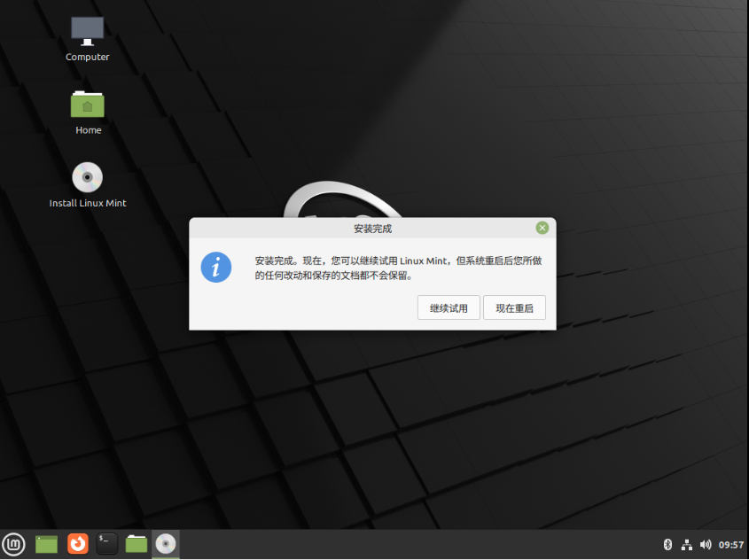Open Terminal from the panel
This screenshot has width=749, height=560.
[x=107, y=544]
